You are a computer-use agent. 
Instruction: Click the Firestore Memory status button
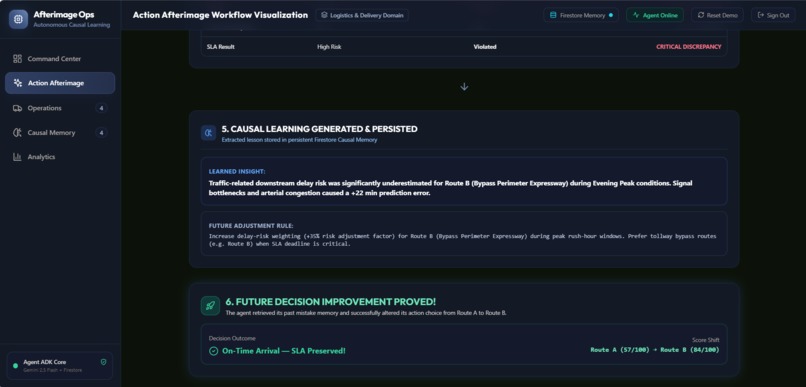point(581,15)
